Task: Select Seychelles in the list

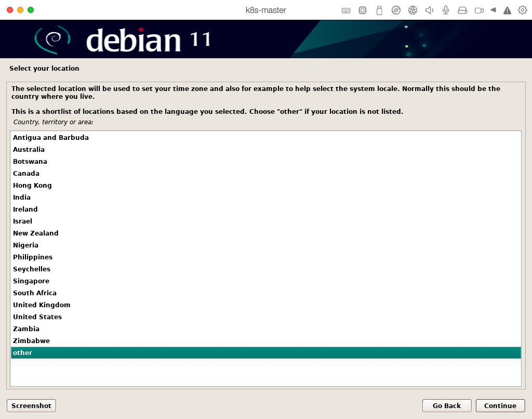Action: (x=265, y=269)
